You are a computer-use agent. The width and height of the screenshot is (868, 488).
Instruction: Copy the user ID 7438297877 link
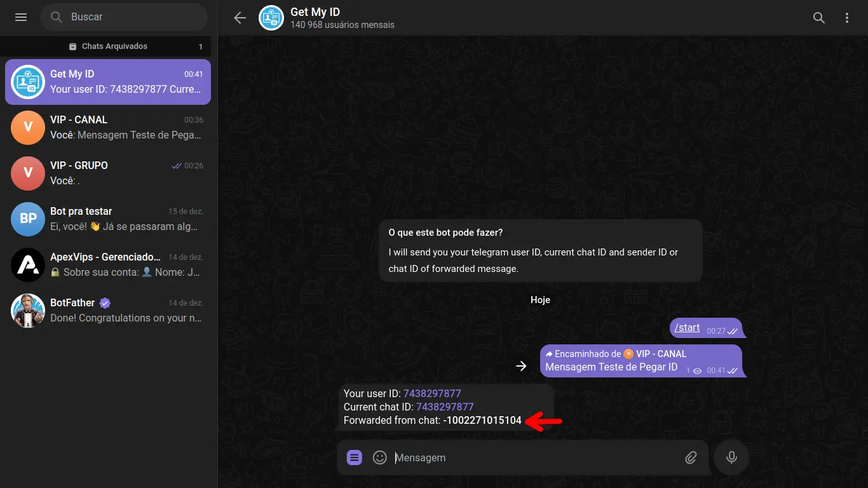coord(432,393)
